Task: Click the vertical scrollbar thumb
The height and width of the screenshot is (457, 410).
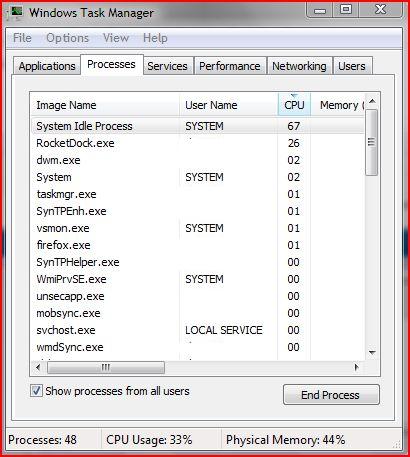Action: pos(371,142)
